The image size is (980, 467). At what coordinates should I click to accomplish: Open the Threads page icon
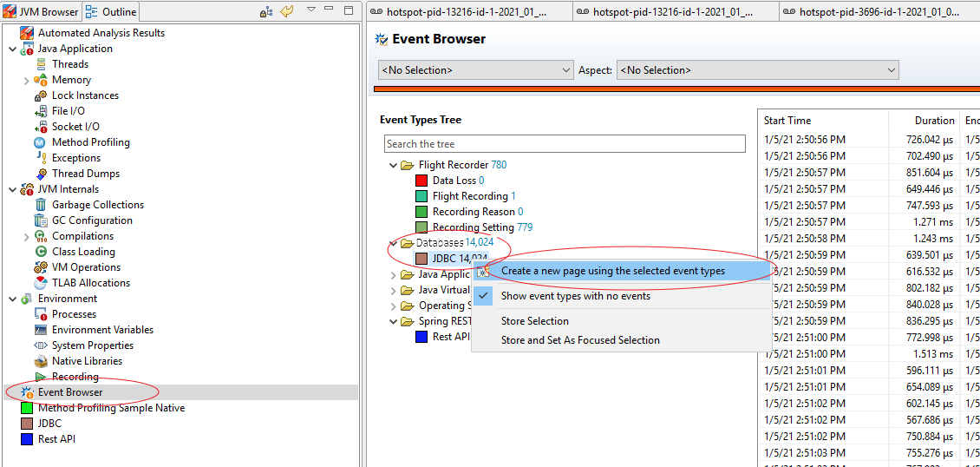click(41, 64)
